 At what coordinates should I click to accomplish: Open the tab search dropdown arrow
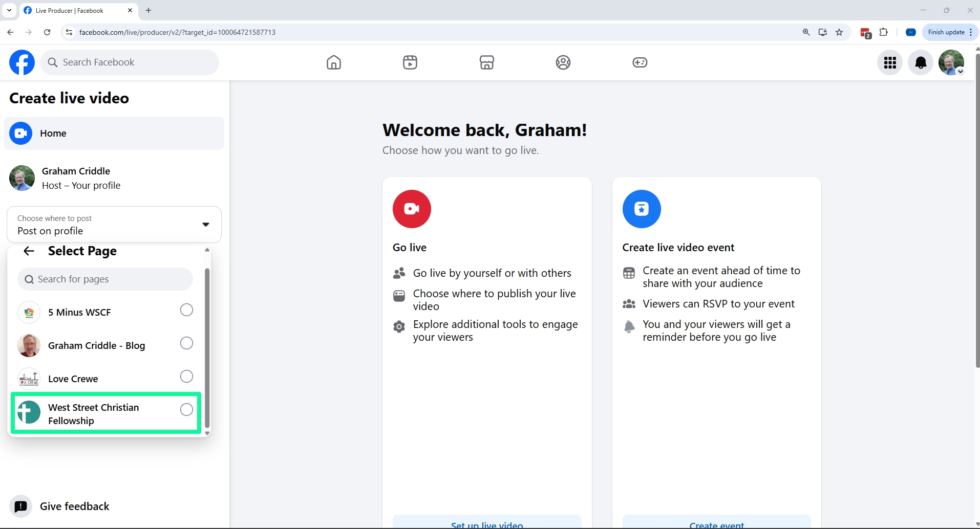pos(9,10)
